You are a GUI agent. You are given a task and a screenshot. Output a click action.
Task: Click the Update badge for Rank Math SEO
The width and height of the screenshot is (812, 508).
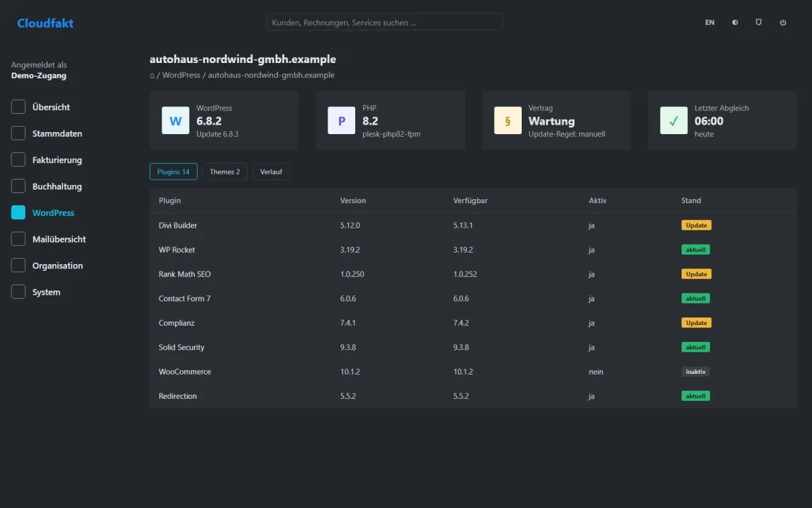click(x=696, y=274)
